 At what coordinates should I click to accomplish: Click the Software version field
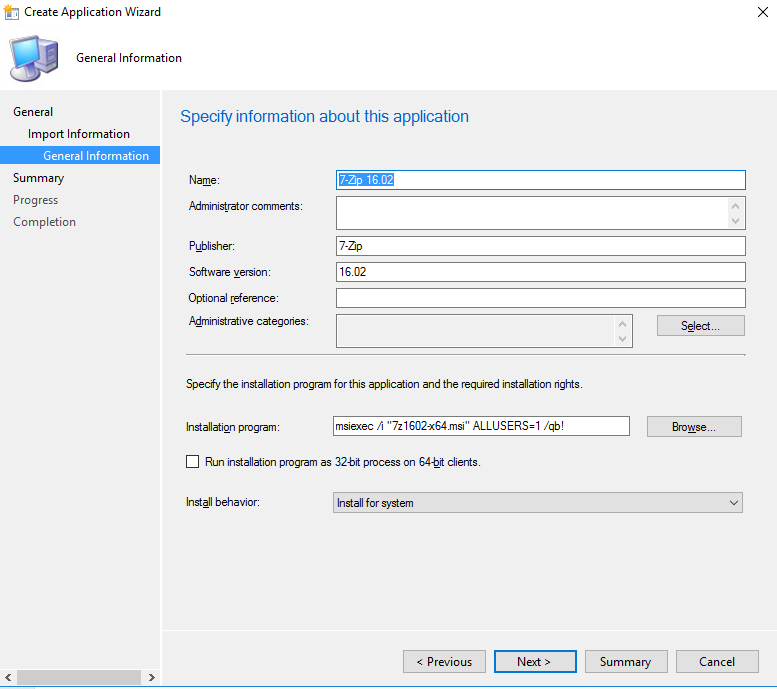point(541,272)
